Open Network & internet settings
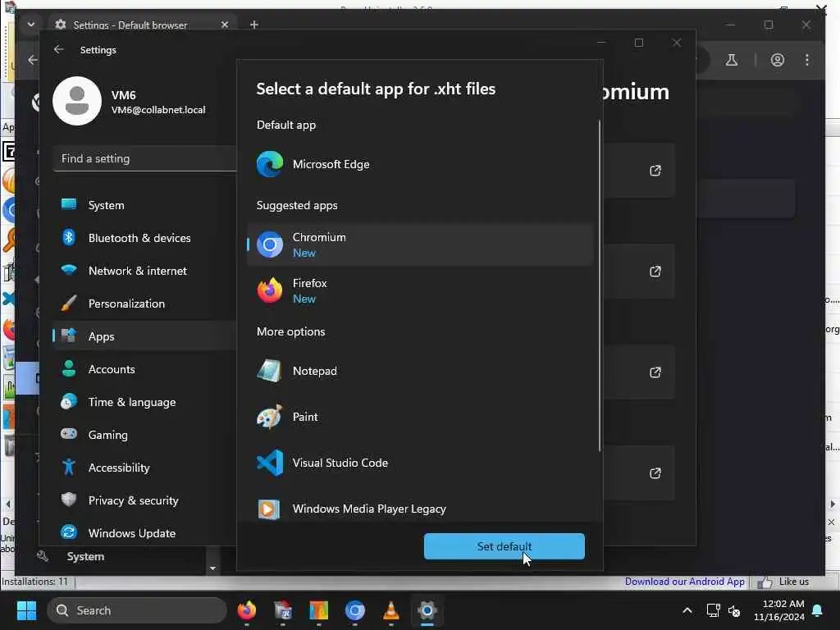The width and height of the screenshot is (840, 630). coord(144,271)
